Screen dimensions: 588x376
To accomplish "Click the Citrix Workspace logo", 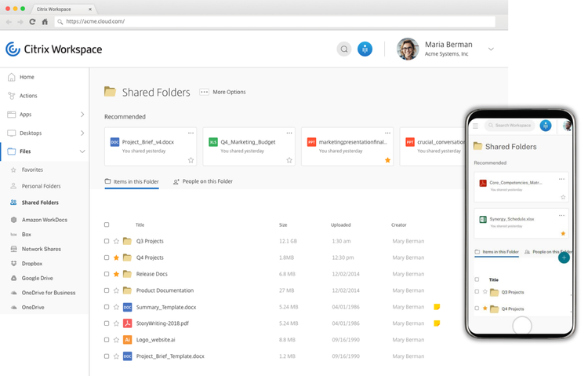I will point(53,49).
